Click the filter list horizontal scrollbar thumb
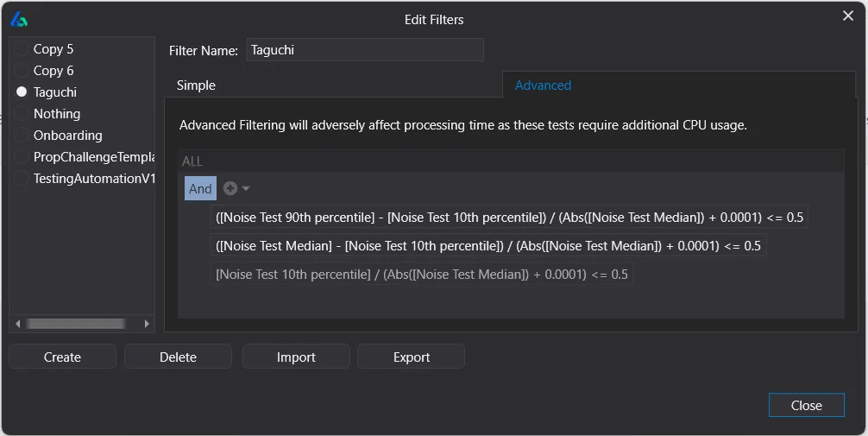 [x=75, y=324]
